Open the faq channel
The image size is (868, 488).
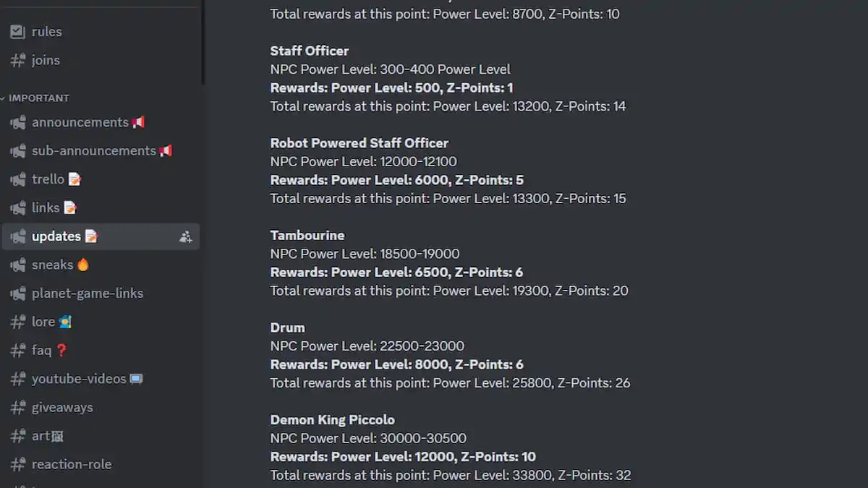coord(41,350)
